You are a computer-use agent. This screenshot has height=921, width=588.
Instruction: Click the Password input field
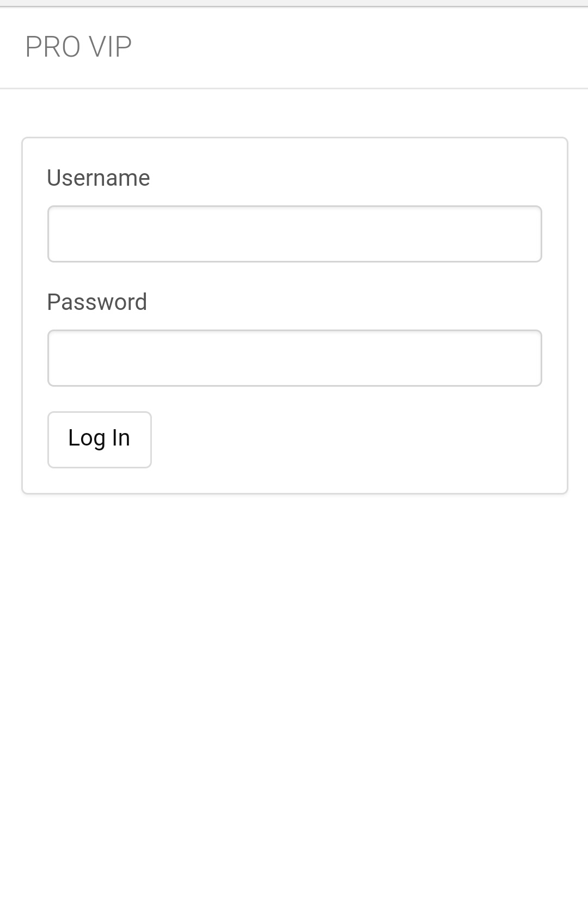coord(294,358)
